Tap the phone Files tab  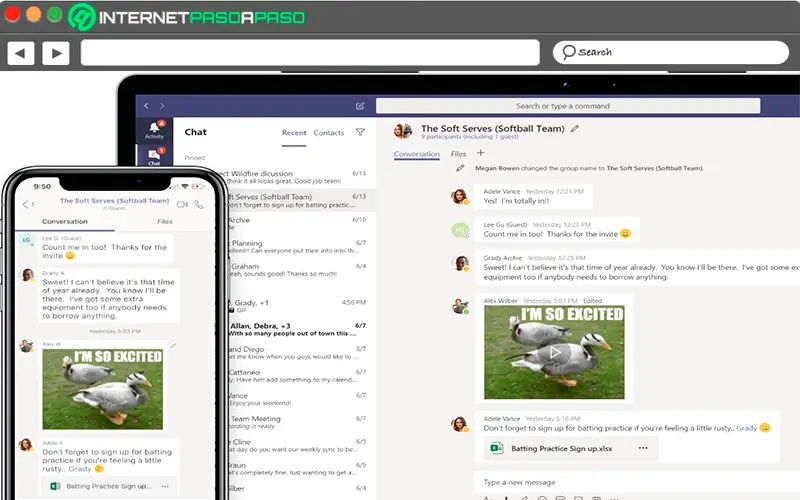coord(165,221)
